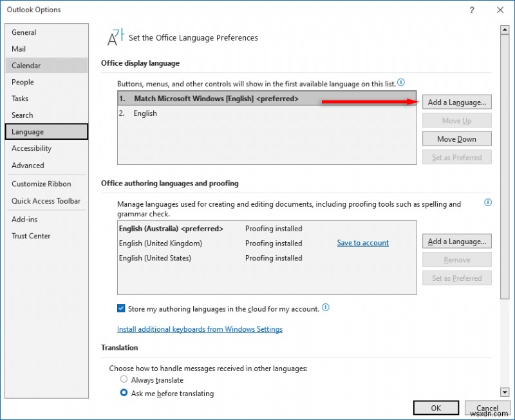Screen dimensions: 515x420
Task: Select English (Australia) authoring language
Action: pos(267,229)
